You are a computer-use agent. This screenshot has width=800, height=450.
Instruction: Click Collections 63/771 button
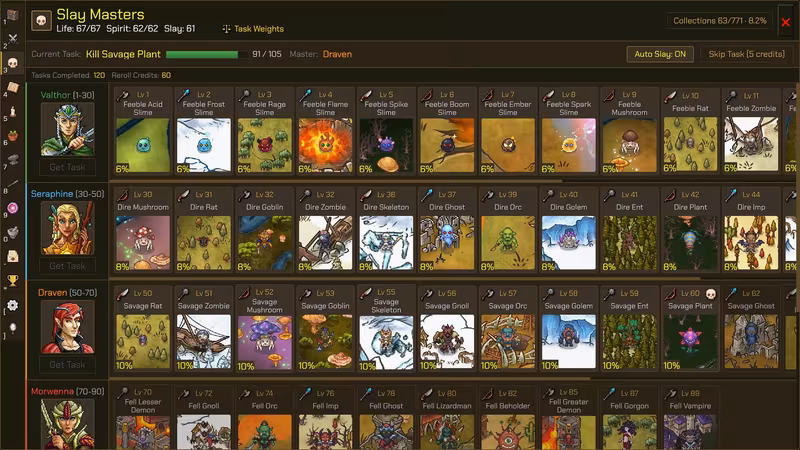(719, 21)
